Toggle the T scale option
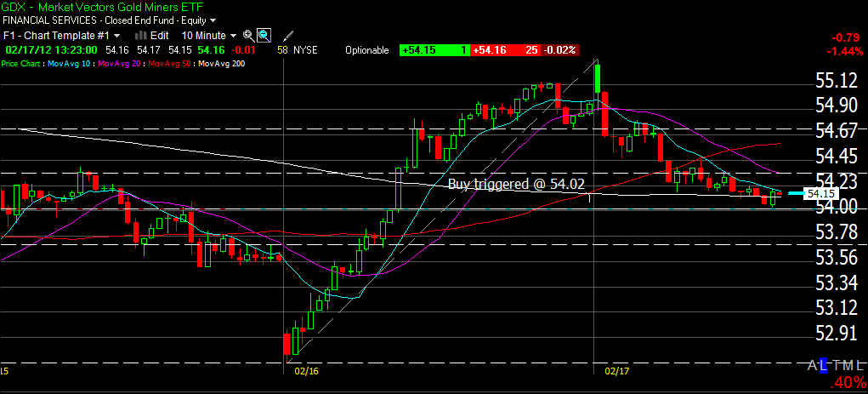The width and height of the screenshot is (868, 394). [x=835, y=364]
